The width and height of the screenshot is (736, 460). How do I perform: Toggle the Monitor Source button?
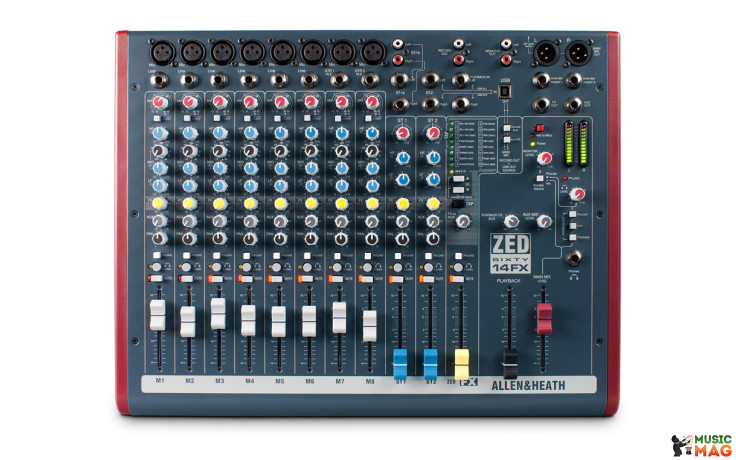[540, 178]
